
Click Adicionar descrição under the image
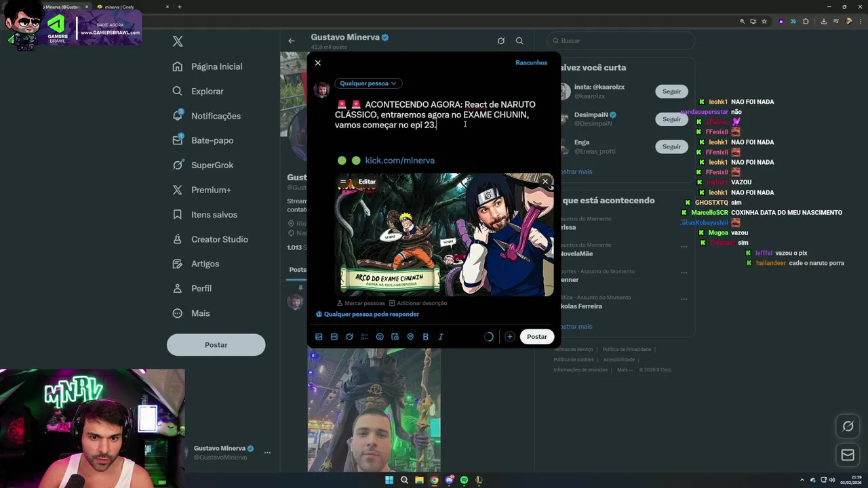[x=418, y=303]
